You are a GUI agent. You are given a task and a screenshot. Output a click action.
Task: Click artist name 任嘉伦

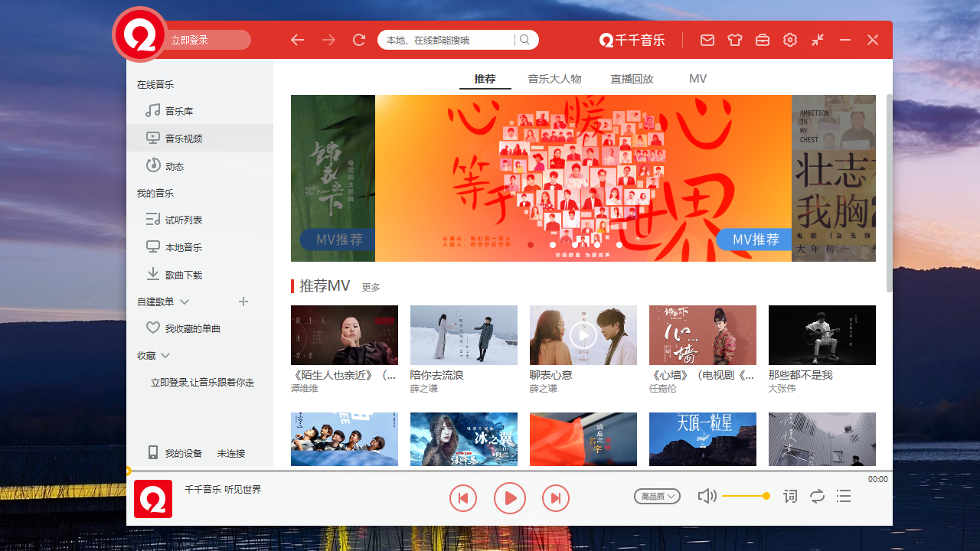coord(663,389)
